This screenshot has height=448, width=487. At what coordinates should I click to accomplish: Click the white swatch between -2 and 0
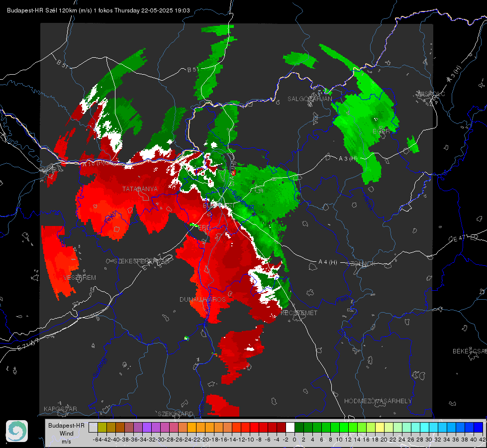[x=290, y=427]
